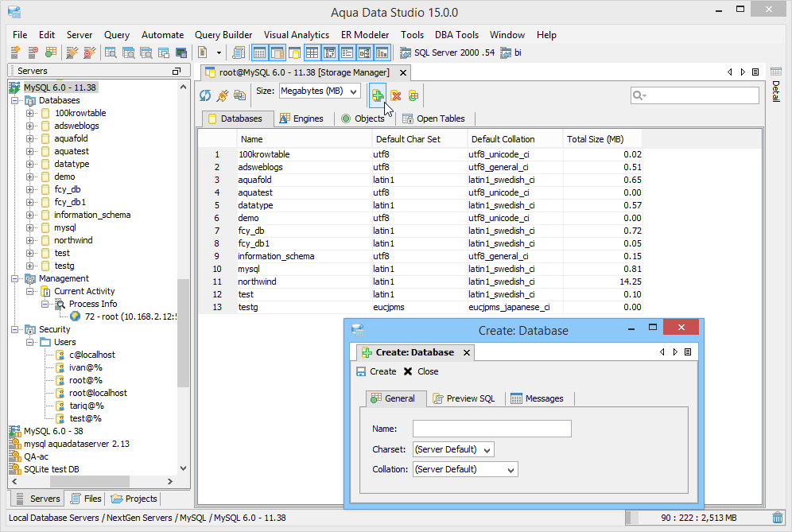
Task: Collapse the Management tree node
Action: pyautogui.click(x=14, y=278)
